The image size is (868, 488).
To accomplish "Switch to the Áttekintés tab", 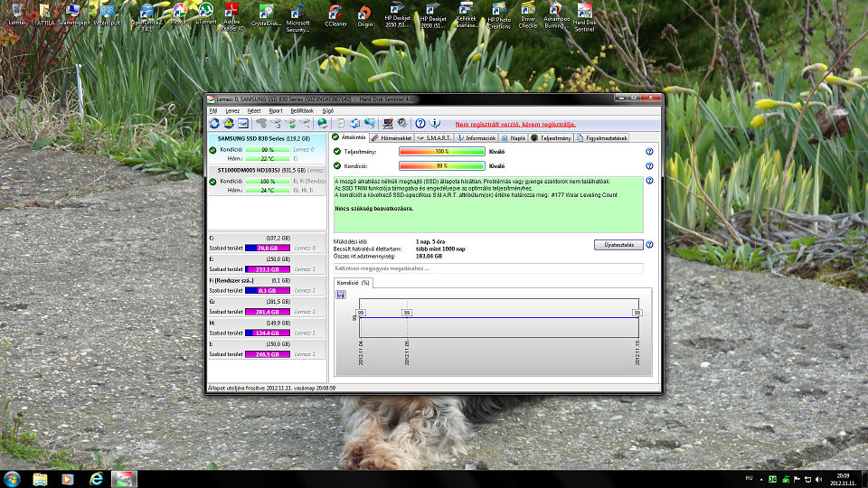I will pos(349,137).
